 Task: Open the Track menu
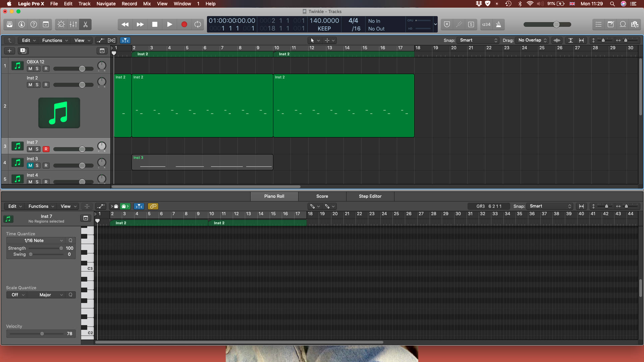pos(84,4)
